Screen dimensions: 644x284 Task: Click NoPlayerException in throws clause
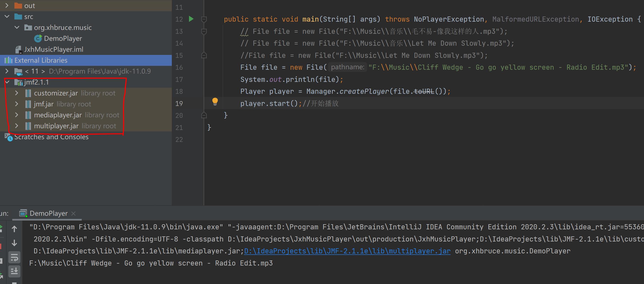(449, 19)
